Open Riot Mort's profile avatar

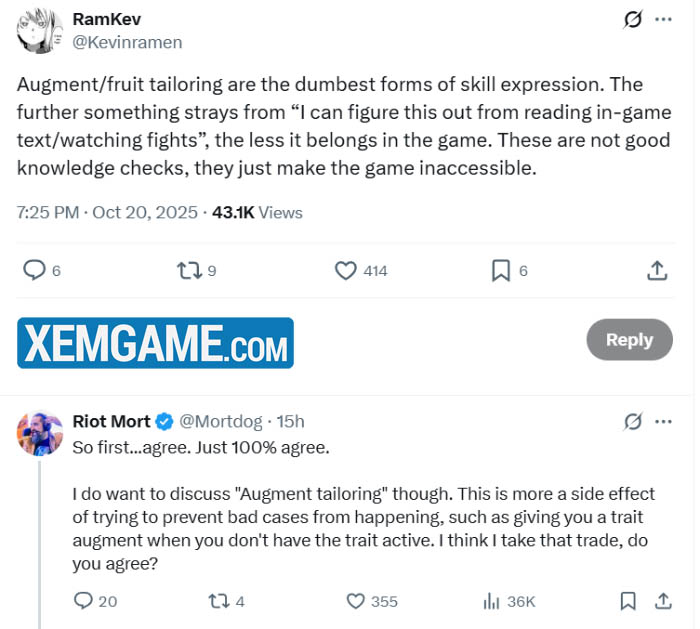(40, 433)
